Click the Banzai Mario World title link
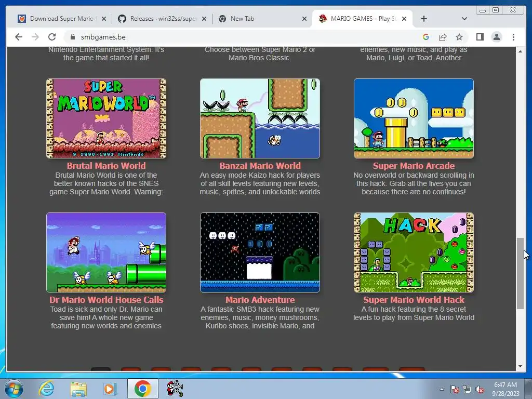 point(260,166)
